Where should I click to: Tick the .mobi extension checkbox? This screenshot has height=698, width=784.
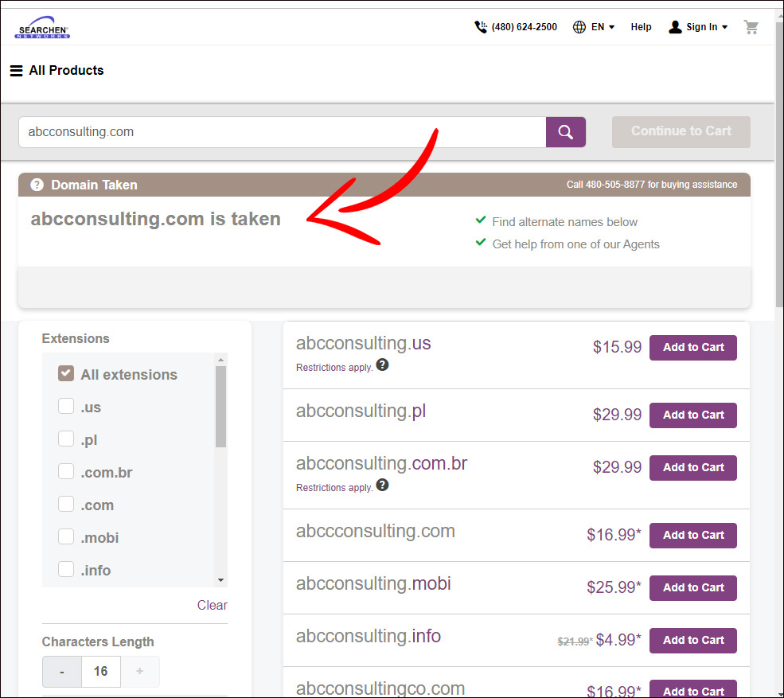click(66, 536)
